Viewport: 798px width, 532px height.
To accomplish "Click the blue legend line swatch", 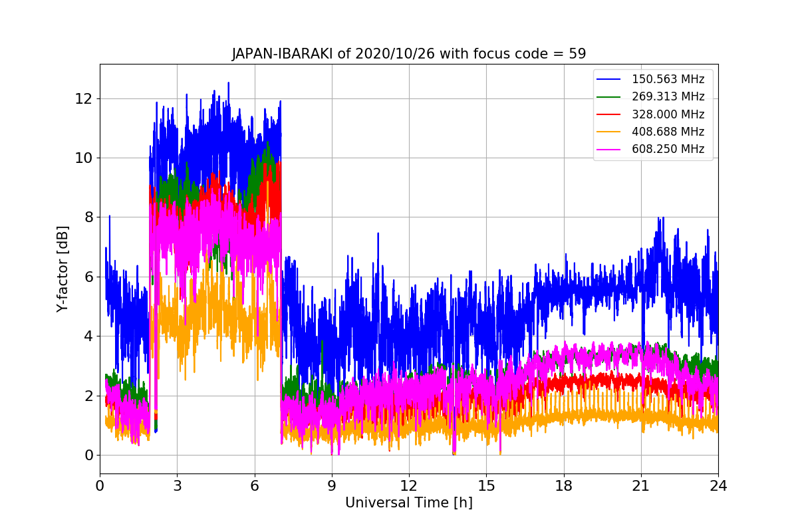I will 610,80.
